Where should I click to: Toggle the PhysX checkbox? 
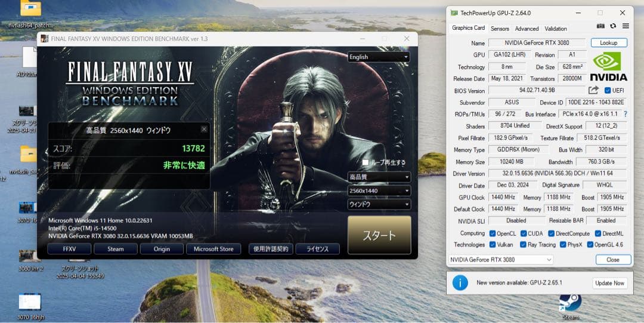(563, 244)
